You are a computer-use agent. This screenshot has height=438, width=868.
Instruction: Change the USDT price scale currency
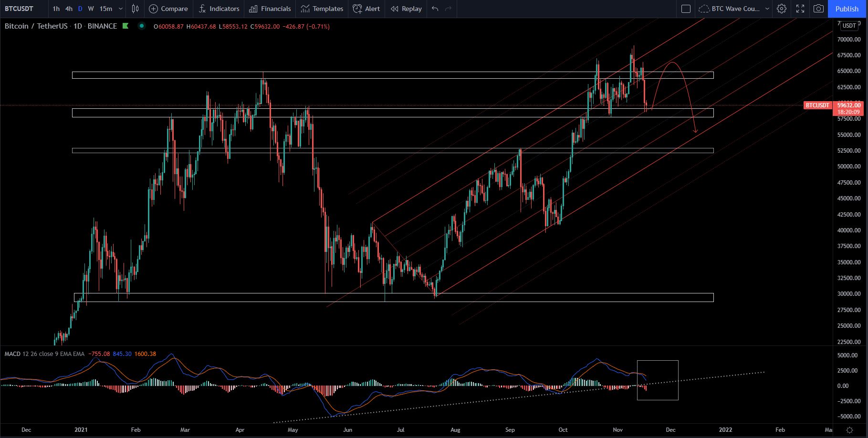pyautogui.click(x=849, y=26)
